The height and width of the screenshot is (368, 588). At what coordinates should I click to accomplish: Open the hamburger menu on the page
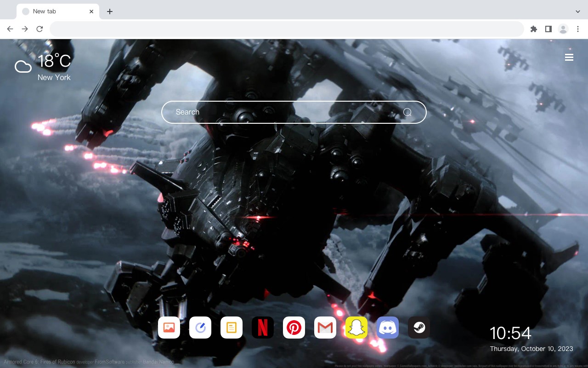[569, 57]
